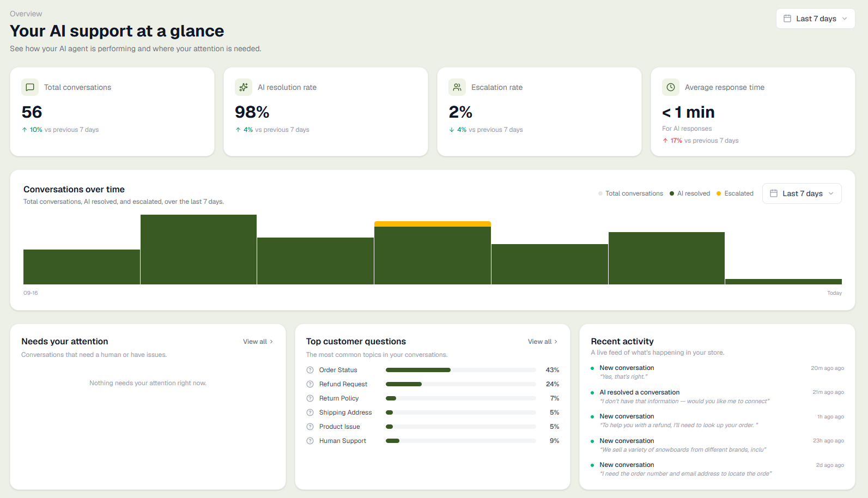This screenshot has width=868, height=498.
Task: Open the chart's Last 7 days dropdown
Action: (802, 193)
